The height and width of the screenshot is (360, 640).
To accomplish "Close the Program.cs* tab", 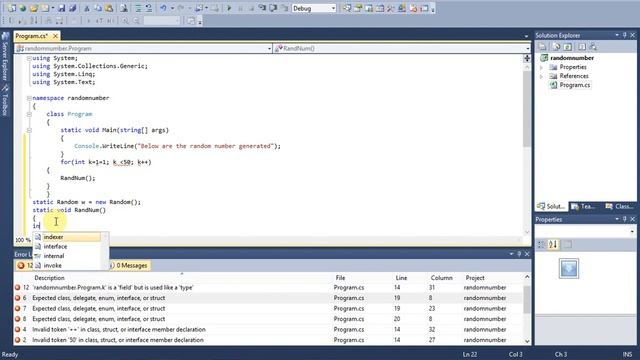I will click(55, 36).
